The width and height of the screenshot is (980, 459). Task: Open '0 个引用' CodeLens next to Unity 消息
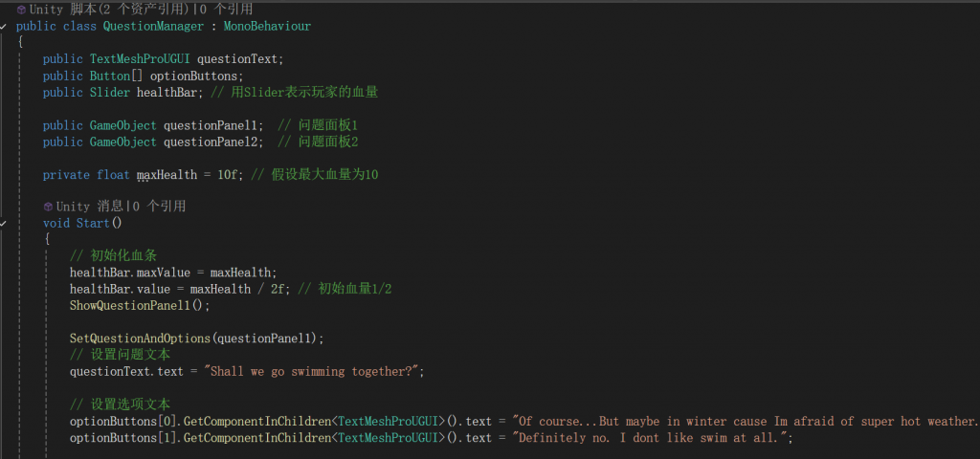click(x=159, y=207)
